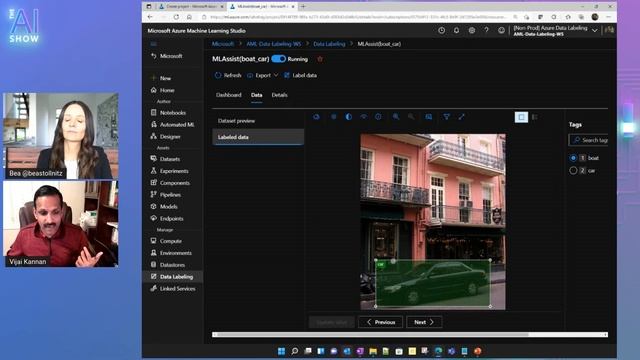Open taskbar Search

click(x=294, y=351)
